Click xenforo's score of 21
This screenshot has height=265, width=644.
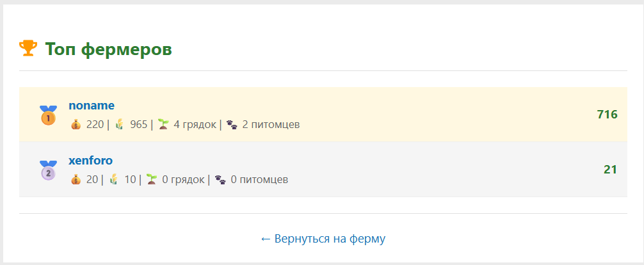[610, 170]
